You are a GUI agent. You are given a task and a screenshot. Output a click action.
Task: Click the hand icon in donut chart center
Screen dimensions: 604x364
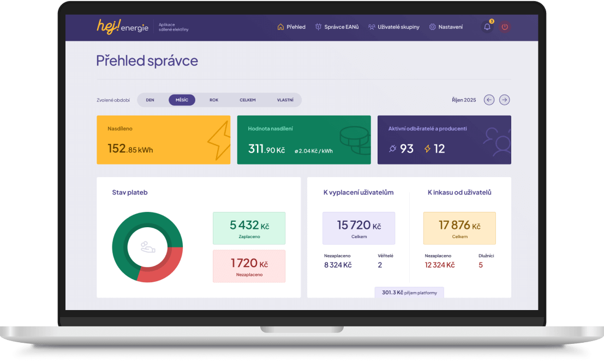coord(147,247)
